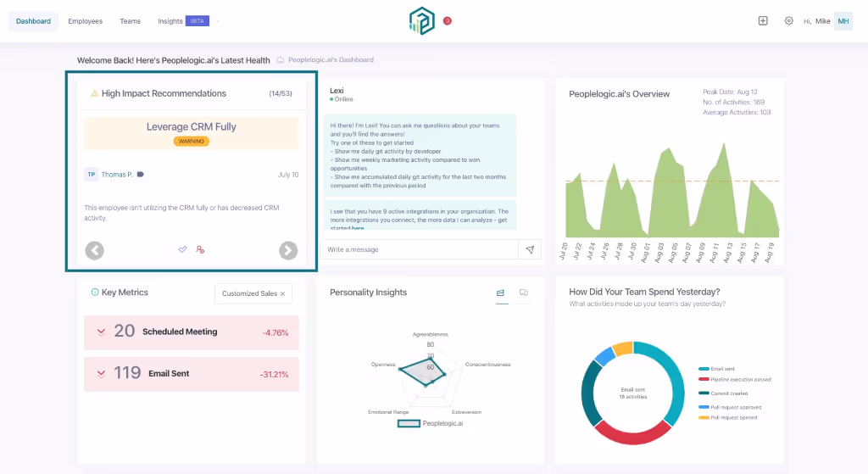868x474 pixels.
Task: Go to the Employees tab
Action: click(86, 21)
